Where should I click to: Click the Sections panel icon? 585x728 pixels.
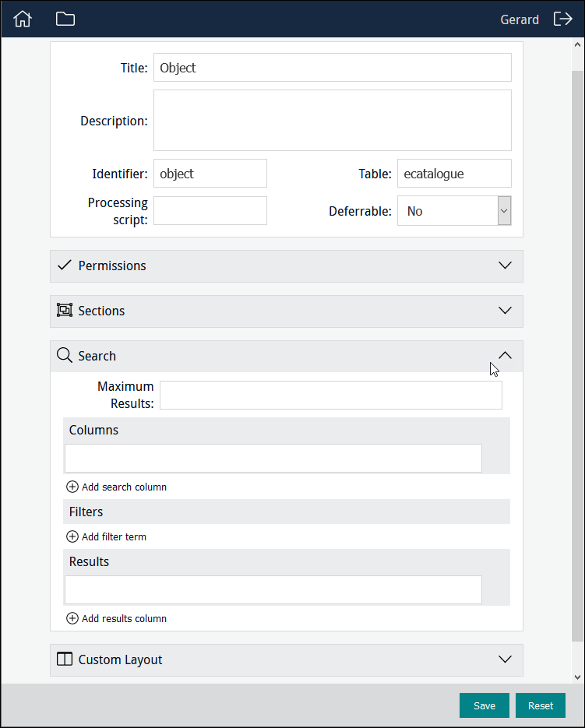tap(64, 310)
